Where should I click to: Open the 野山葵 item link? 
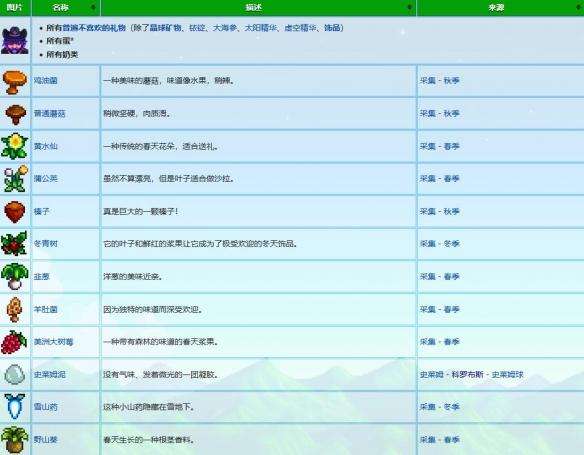(x=45, y=439)
